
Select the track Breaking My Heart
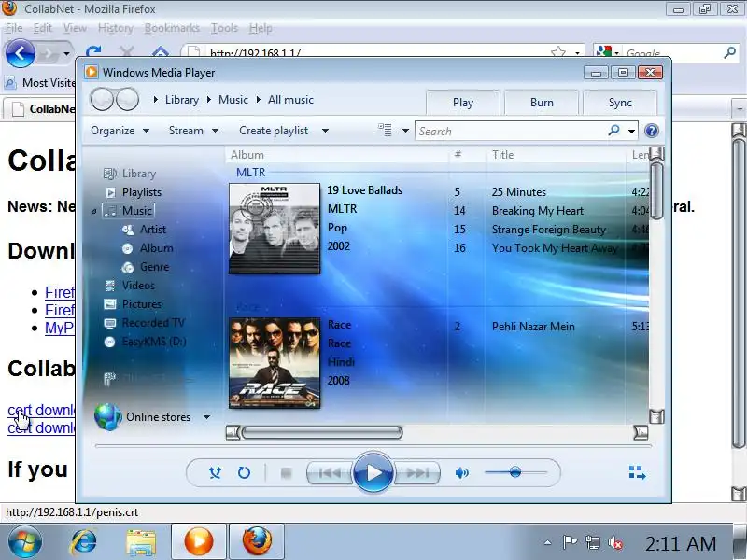tap(538, 211)
